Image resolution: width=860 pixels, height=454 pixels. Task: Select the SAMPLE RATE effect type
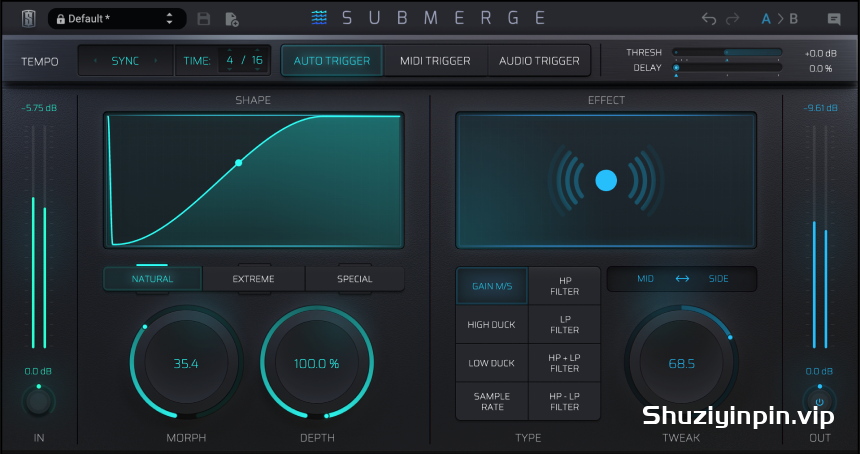click(x=492, y=401)
